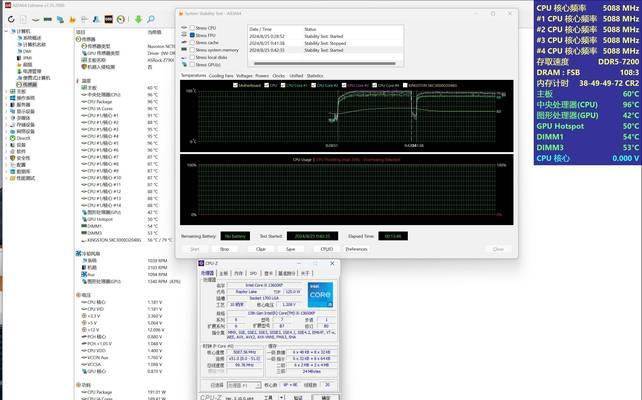
Task: Open CPU-Z processor selection dropdown
Action: (x=244, y=385)
